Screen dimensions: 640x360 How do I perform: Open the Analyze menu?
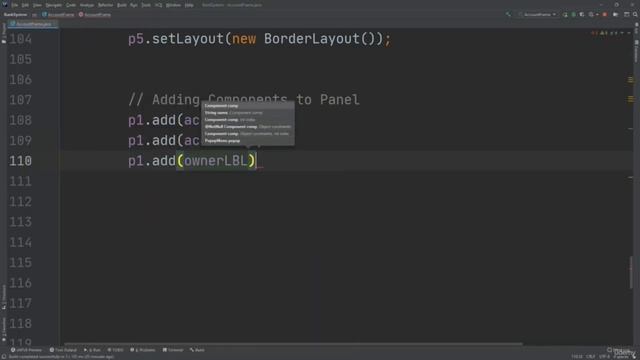[87, 5]
